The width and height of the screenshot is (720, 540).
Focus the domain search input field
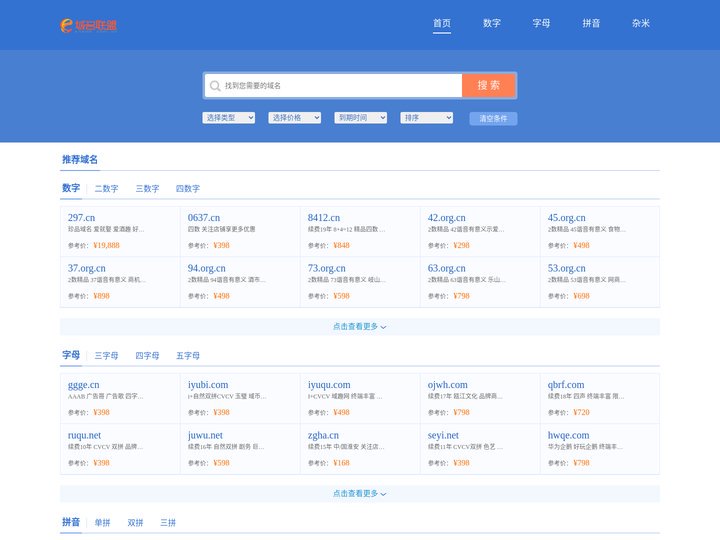333,85
